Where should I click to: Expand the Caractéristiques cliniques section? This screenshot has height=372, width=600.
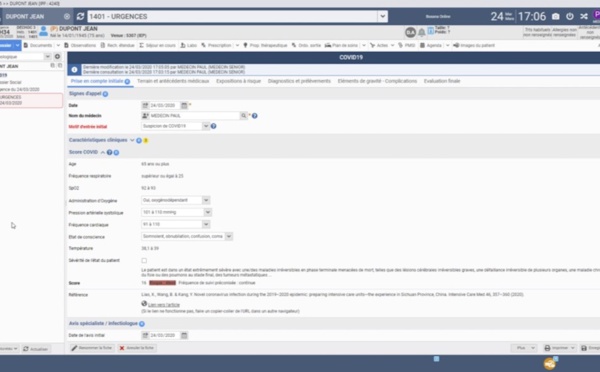pos(132,140)
